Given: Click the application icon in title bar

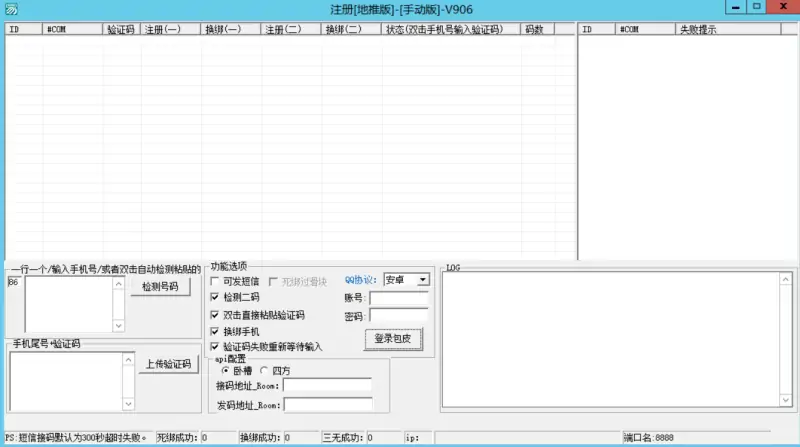Looking at the screenshot, I should point(11,9).
